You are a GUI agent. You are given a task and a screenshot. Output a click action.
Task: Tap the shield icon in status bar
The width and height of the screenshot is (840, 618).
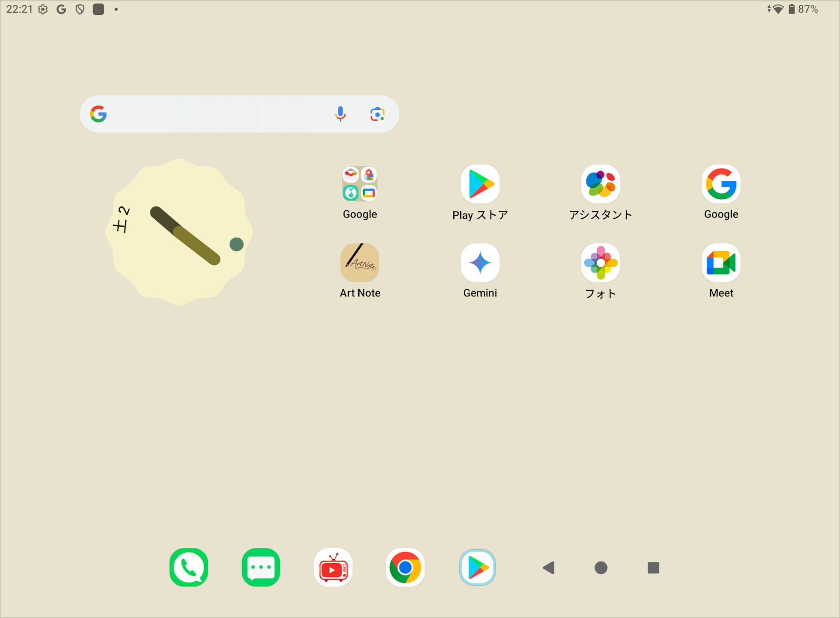(80, 9)
